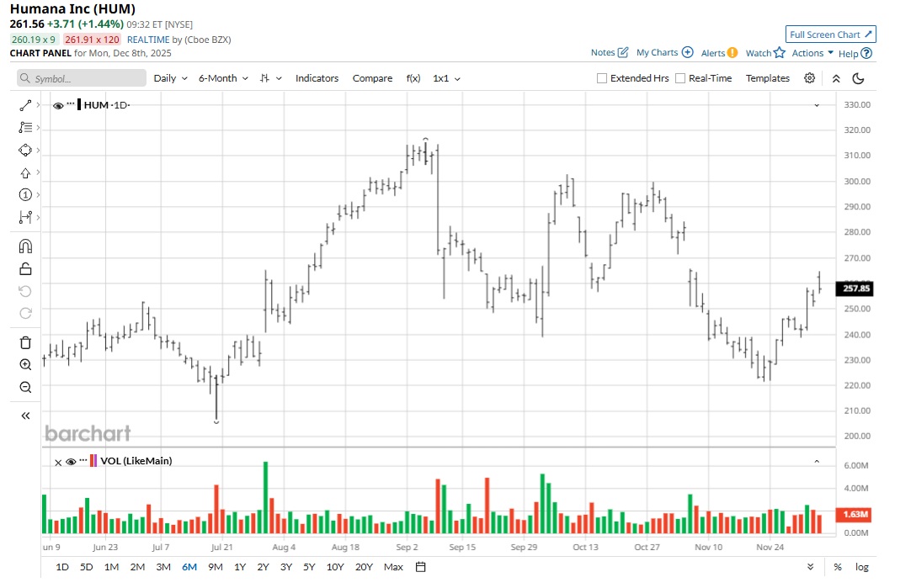Image resolution: width=916 pixels, height=588 pixels.
Task: Expand the trend line tool submenu arrow
Action: point(38,105)
